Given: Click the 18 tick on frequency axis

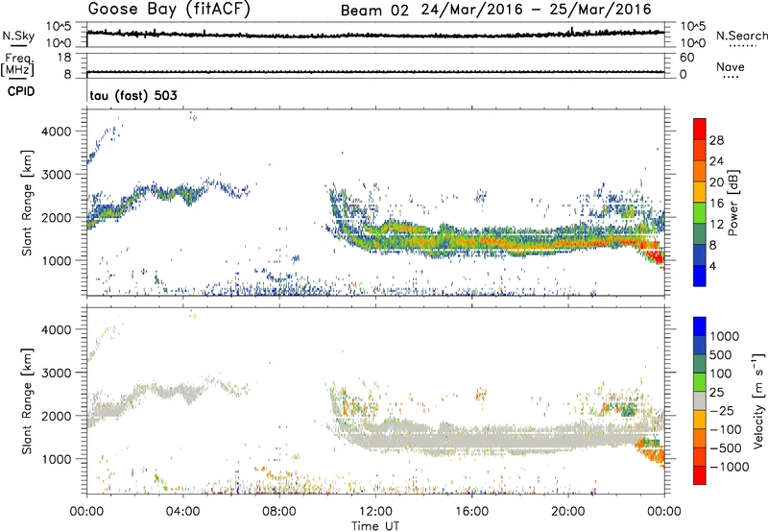Looking at the screenshot, I should tap(64, 58).
